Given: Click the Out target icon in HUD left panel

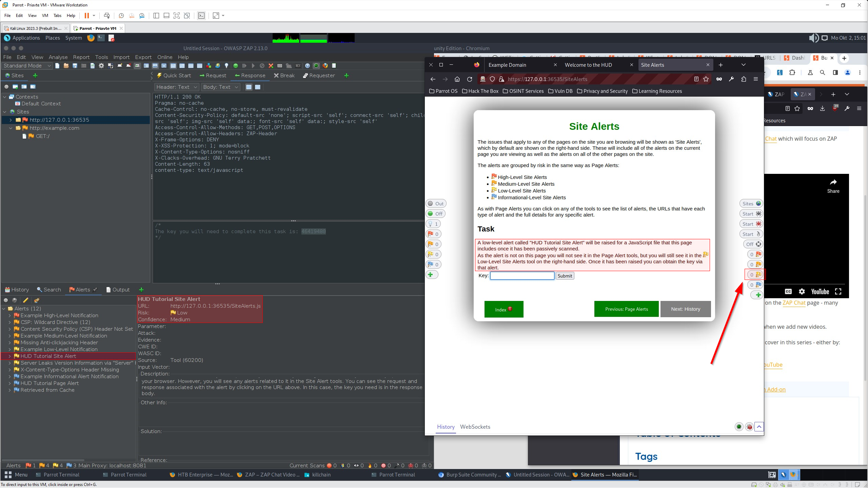Looking at the screenshot, I should (x=436, y=203).
